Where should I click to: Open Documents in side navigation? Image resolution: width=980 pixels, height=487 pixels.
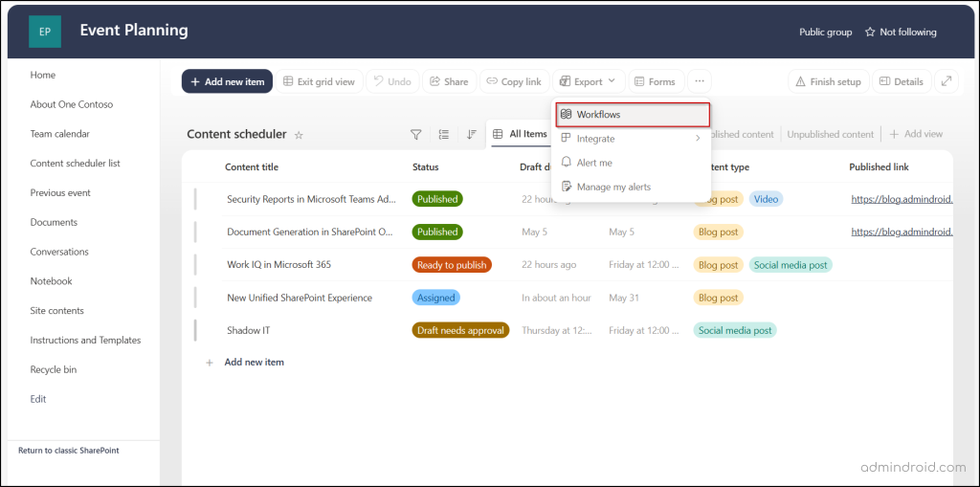[x=54, y=222]
